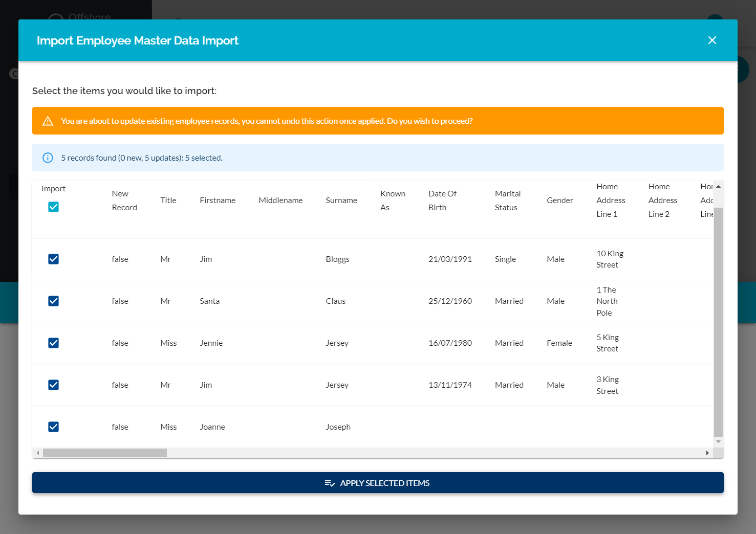Click the Home Address Line 1 header

pos(611,201)
